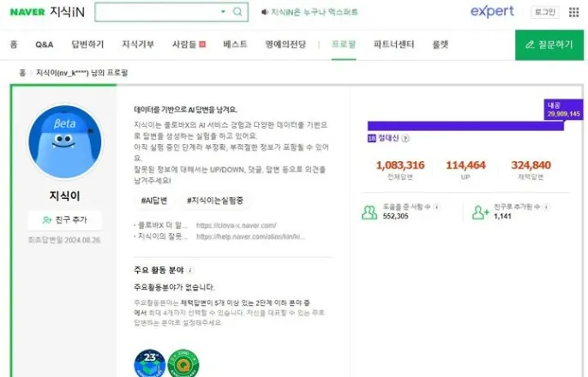Click the green Q anniversary badge

tap(183, 363)
